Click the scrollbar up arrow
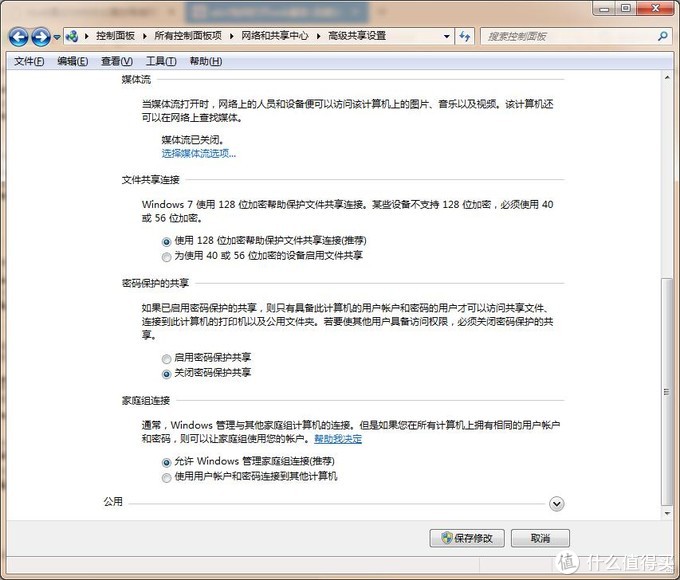 [667, 77]
